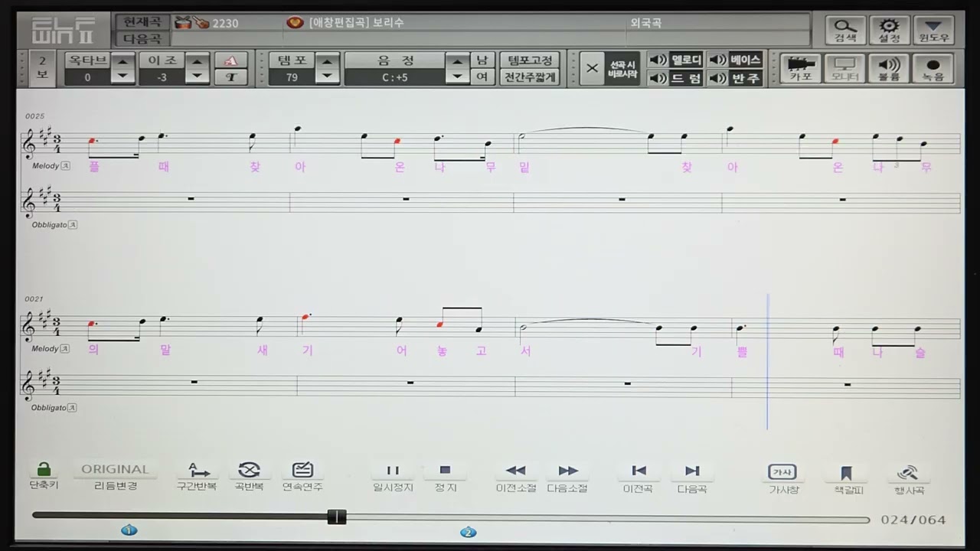Screen dimensions: 980x551
Task: Click the 카포 capo icon
Action: tap(801, 69)
